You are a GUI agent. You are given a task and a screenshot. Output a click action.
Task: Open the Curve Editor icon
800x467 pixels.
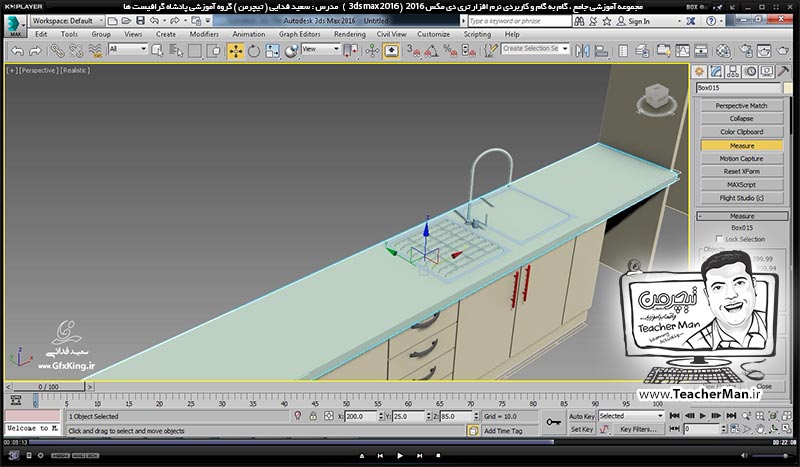(x=682, y=51)
